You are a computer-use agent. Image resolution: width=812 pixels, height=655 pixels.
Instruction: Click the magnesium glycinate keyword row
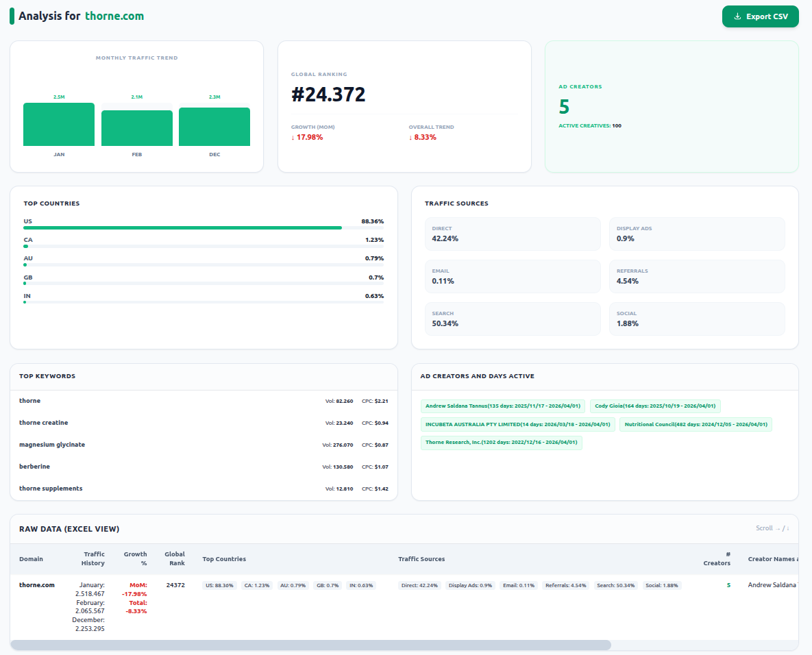pos(204,445)
